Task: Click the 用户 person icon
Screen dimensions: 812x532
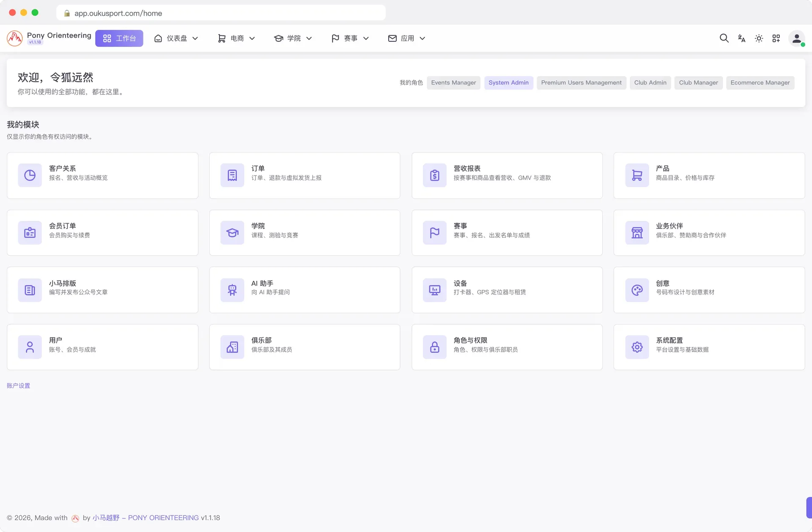Action: point(30,347)
